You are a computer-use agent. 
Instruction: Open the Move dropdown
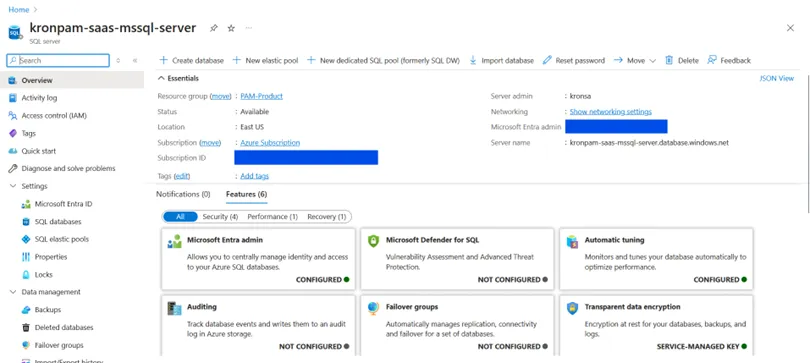(635, 60)
